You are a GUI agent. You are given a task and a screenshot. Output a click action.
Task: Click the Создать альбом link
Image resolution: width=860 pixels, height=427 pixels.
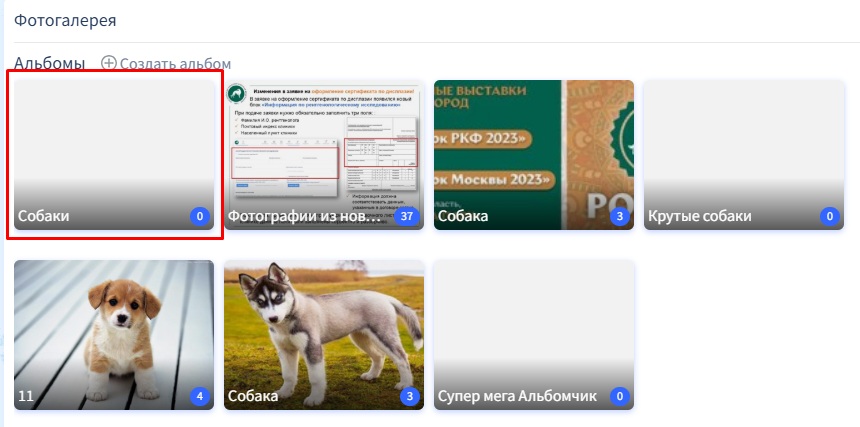coord(167,64)
